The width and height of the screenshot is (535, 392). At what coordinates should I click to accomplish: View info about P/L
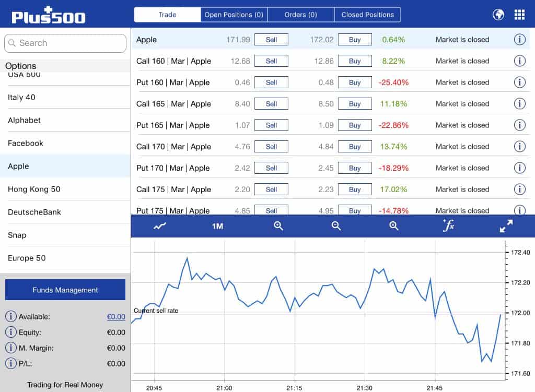(x=10, y=363)
